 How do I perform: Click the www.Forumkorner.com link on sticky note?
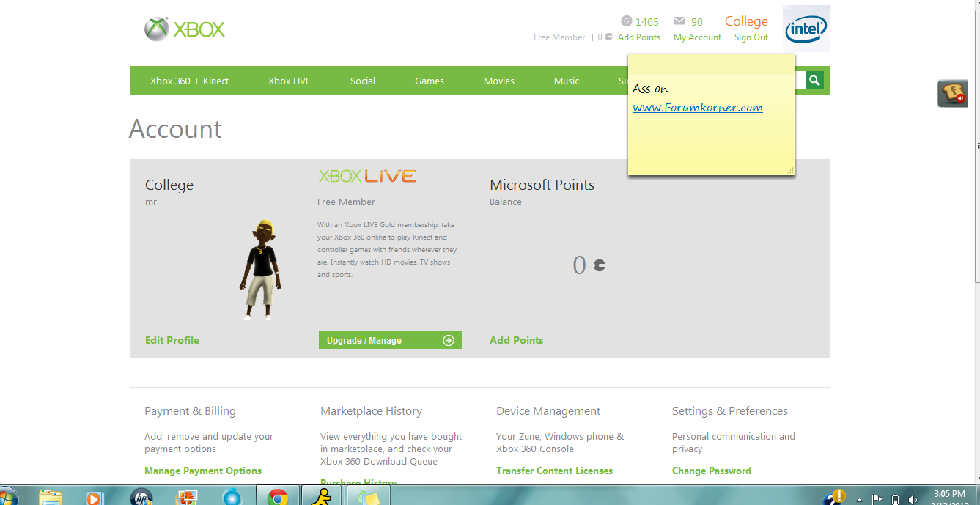click(x=698, y=108)
